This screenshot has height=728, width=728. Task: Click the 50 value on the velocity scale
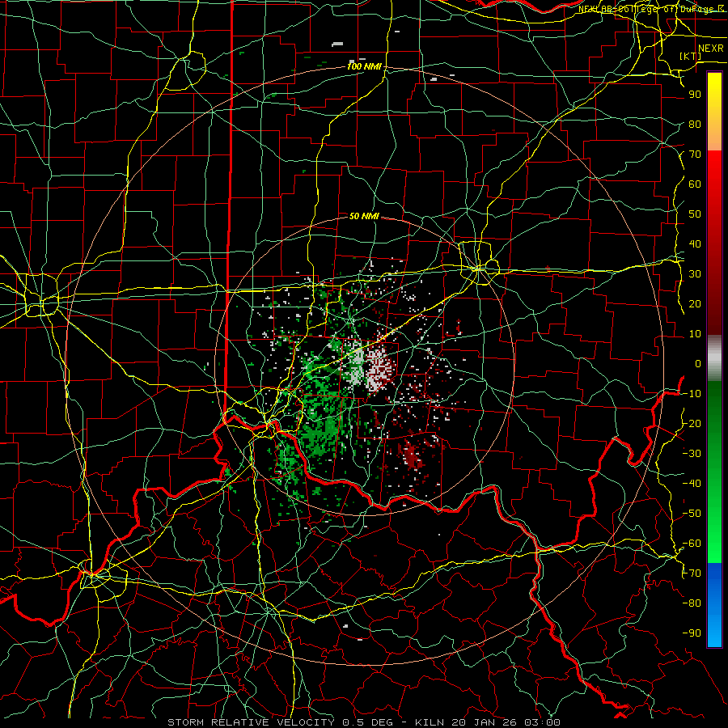pyautogui.click(x=695, y=214)
